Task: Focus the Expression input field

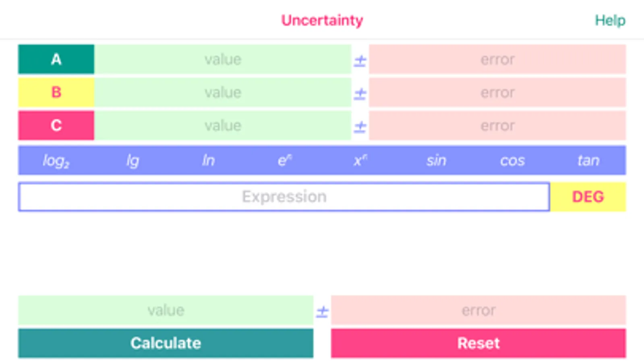Action: click(284, 197)
